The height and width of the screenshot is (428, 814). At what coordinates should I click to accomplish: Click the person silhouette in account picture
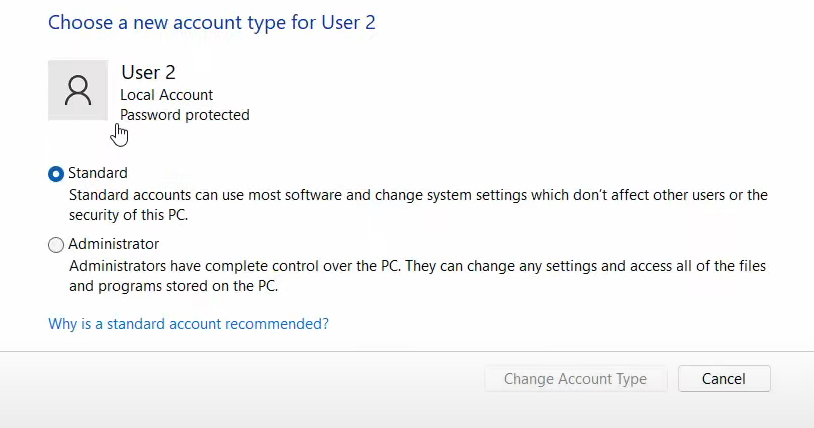pos(78,91)
